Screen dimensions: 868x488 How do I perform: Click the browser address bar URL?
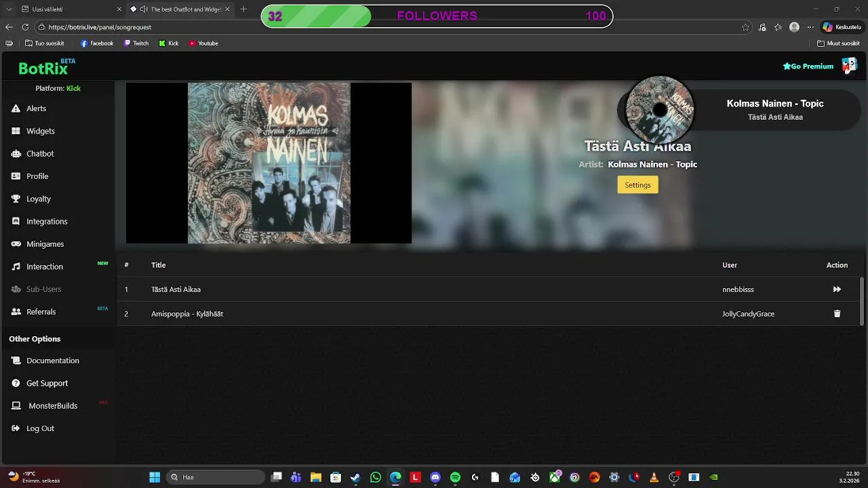pyautogui.click(x=100, y=27)
